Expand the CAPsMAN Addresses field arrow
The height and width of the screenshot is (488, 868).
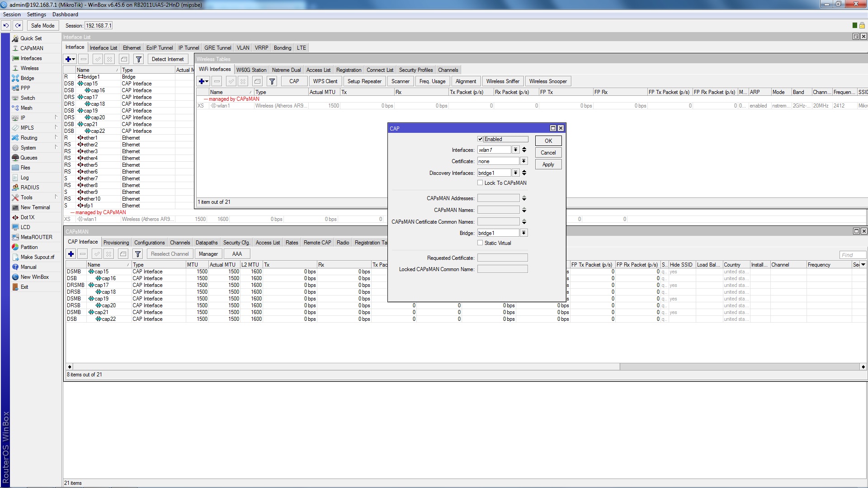click(x=524, y=198)
